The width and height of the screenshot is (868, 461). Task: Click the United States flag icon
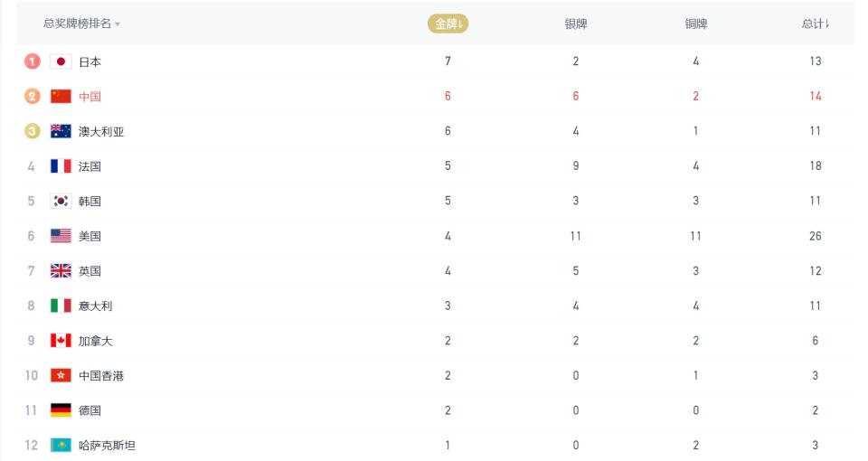click(61, 236)
